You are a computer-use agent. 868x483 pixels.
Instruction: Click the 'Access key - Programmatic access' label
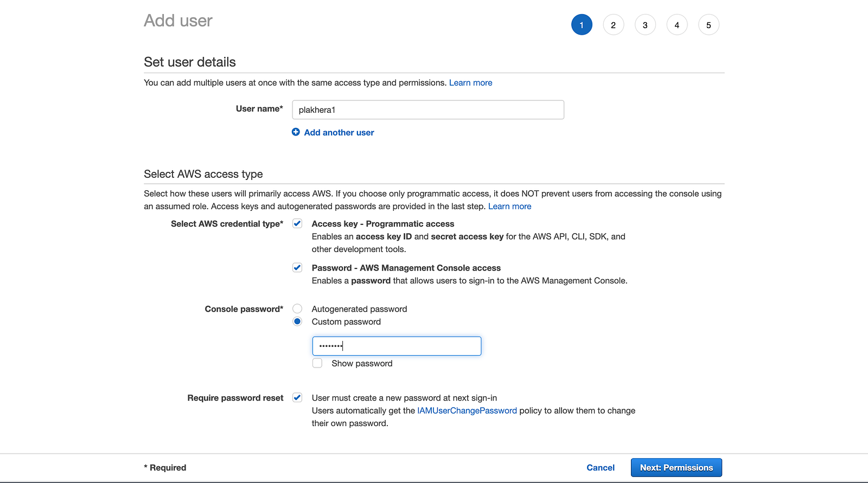[x=383, y=223]
